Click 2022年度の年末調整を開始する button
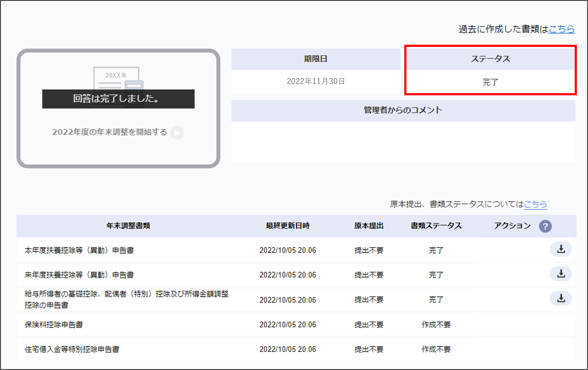Viewport: 588px width, 370px height. tap(110, 132)
